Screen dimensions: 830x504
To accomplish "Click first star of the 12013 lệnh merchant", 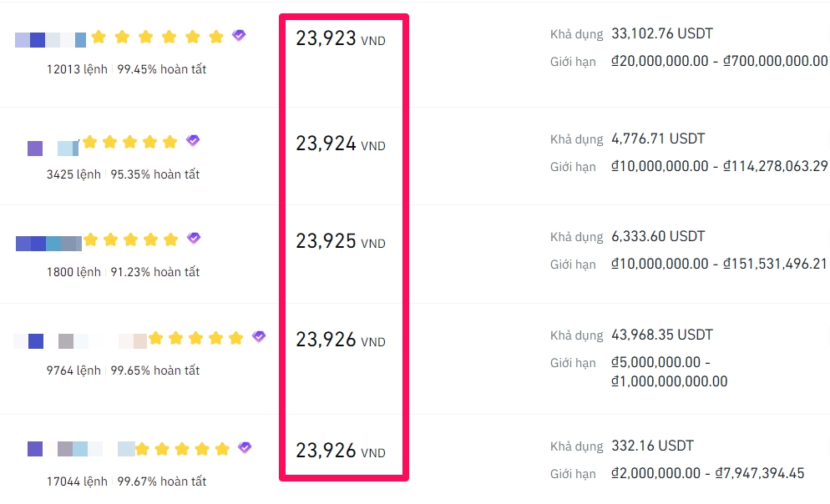I will coord(99,37).
